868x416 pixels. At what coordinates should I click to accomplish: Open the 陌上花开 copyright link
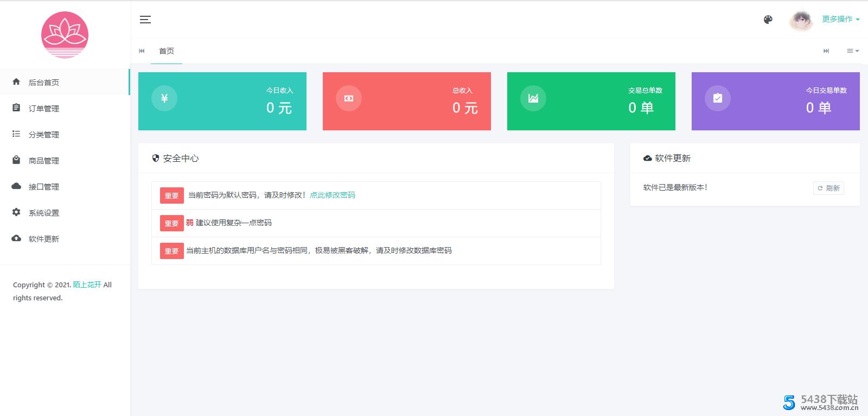pyautogui.click(x=87, y=285)
